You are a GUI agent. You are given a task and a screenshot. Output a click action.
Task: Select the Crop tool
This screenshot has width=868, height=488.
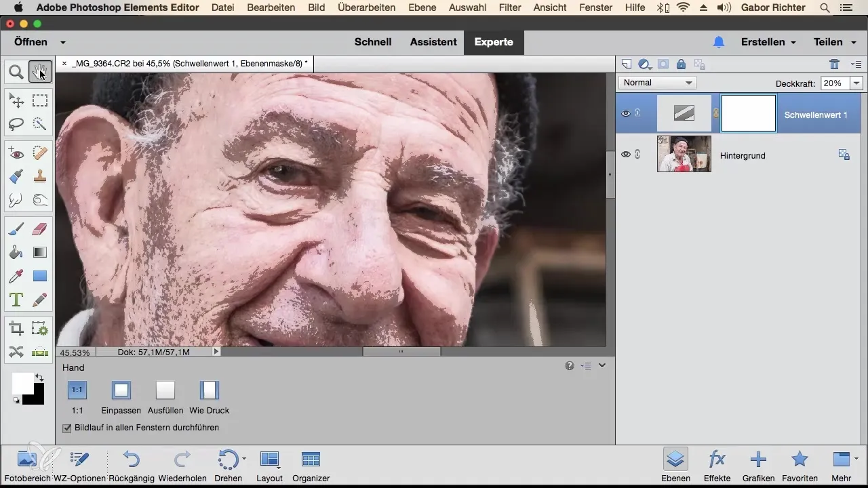click(16, 329)
